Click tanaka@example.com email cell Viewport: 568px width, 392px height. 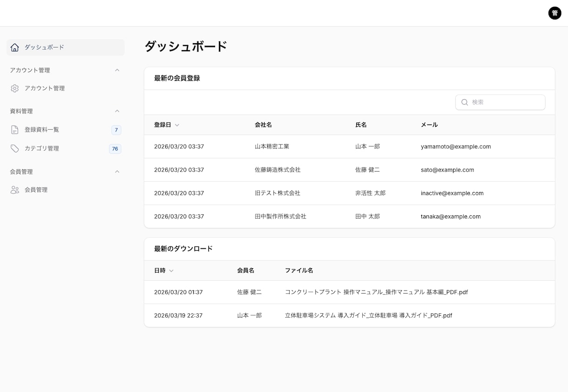click(x=451, y=216)
